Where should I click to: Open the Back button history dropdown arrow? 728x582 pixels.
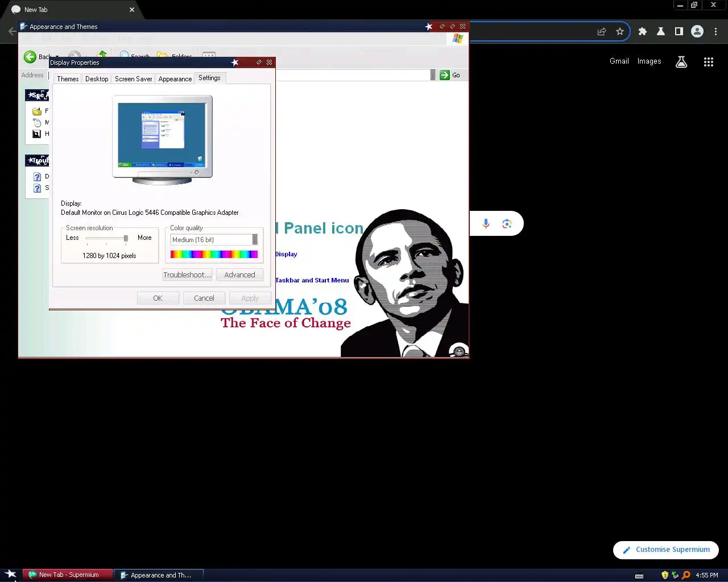point(57,57)
